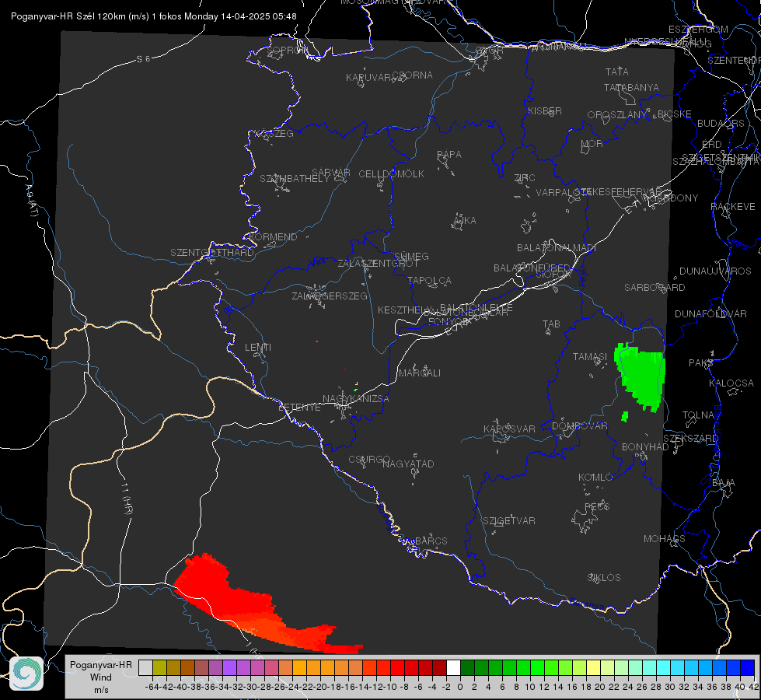This screenshot has height=700, width=761.
Task: Click the KORMEND city label
Action: pyautogui.click(x=274, y=237)
